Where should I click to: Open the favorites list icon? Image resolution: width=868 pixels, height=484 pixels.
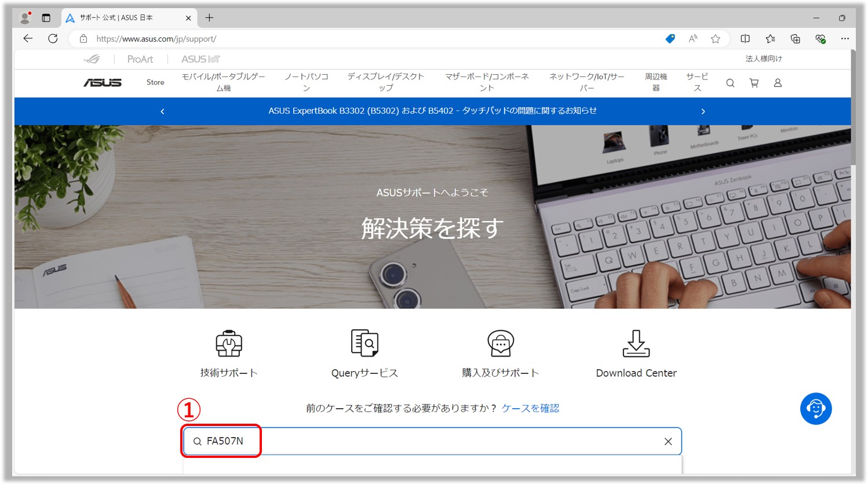pyautogui.click(x=770, y=39)
